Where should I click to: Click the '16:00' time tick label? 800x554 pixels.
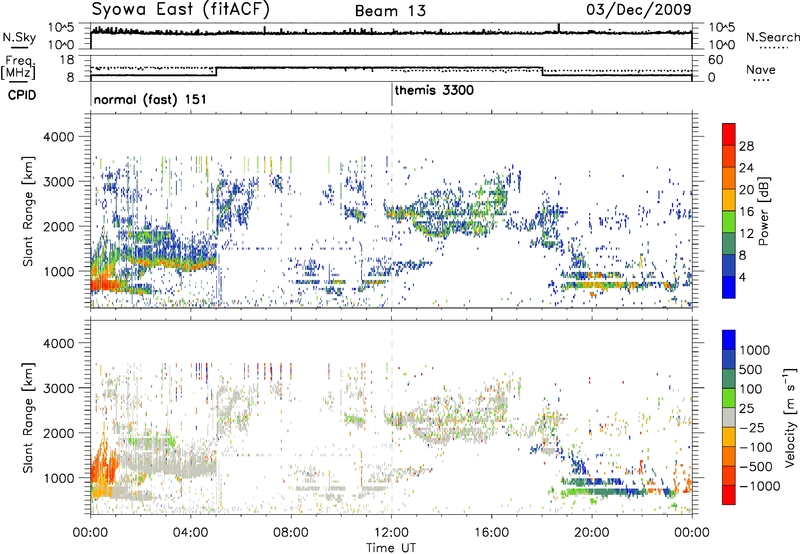(491, 533)
